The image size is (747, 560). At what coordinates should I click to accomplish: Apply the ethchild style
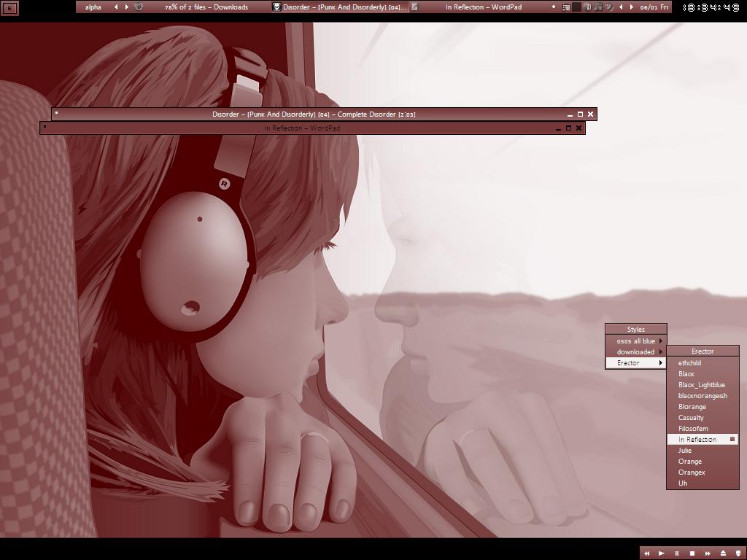pyautogui.click(x=703, y=363)
